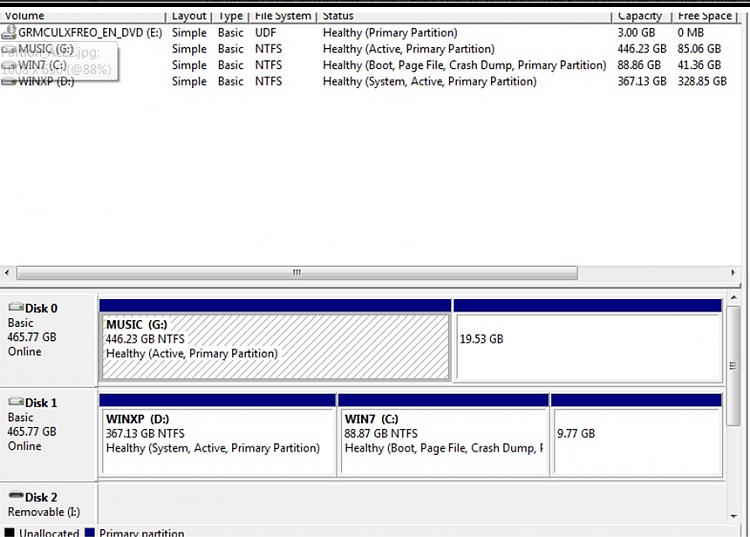Click the Disk 1 Online status text
Viewport: 750px width, 537px height.
24,446
